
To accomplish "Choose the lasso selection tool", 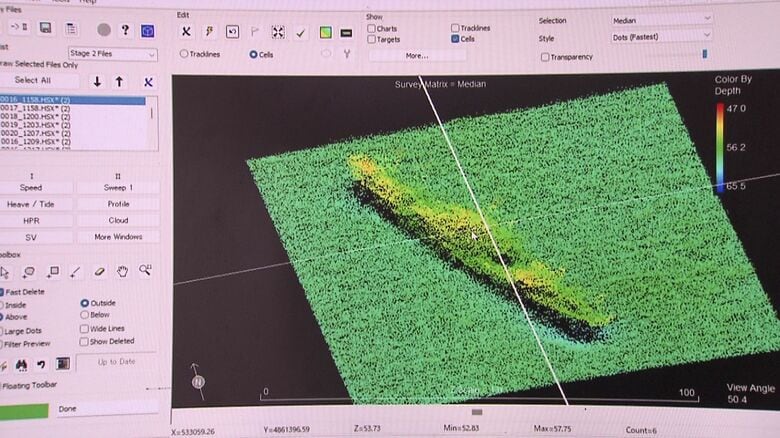I will pos(30,271).
